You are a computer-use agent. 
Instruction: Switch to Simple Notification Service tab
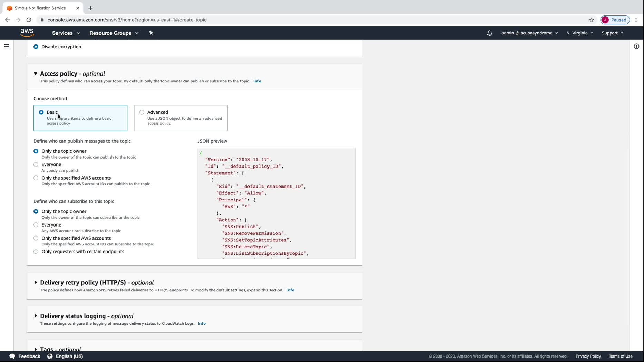[x=42, y=8]
